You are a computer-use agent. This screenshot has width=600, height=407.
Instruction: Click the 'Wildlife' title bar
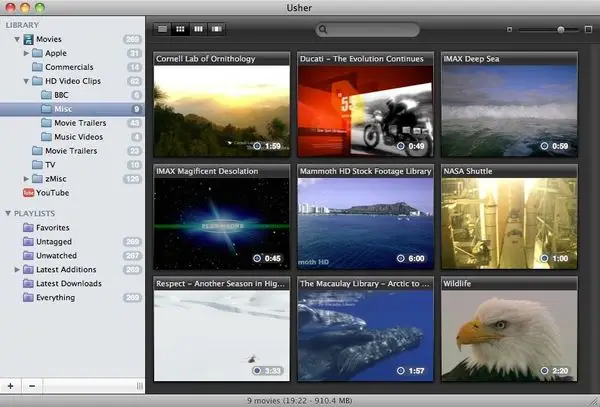509,283
